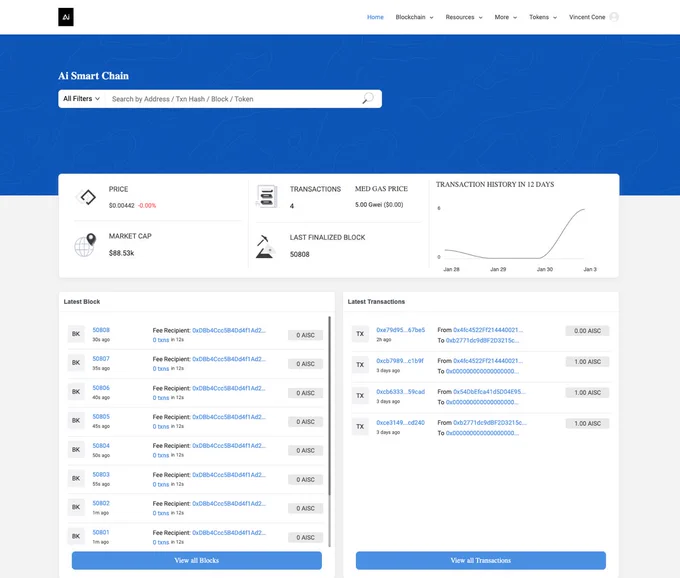This screenshot has height=578, width=680.
Task: Click the TX icon for 0xcb7989...c1b9f
Action: click(360, 365)
